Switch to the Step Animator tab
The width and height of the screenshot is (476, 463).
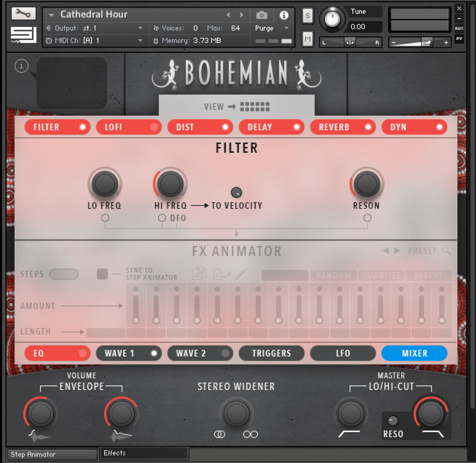pyautogui.click(x=53, y=454)
